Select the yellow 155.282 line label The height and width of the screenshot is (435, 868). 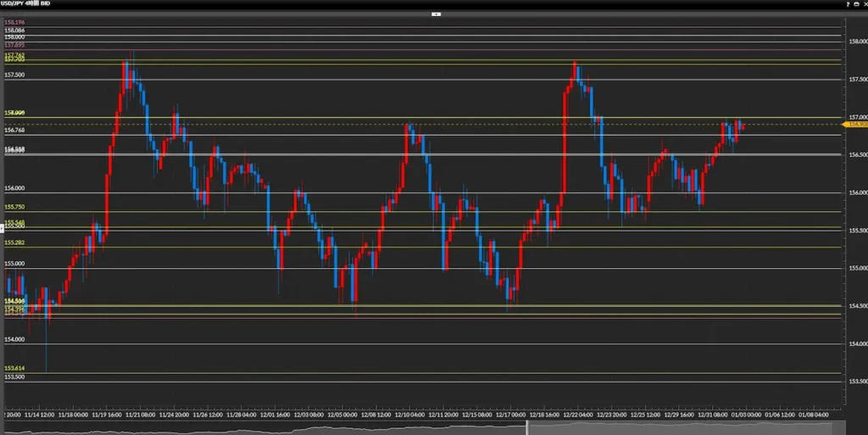pos(14,243)
